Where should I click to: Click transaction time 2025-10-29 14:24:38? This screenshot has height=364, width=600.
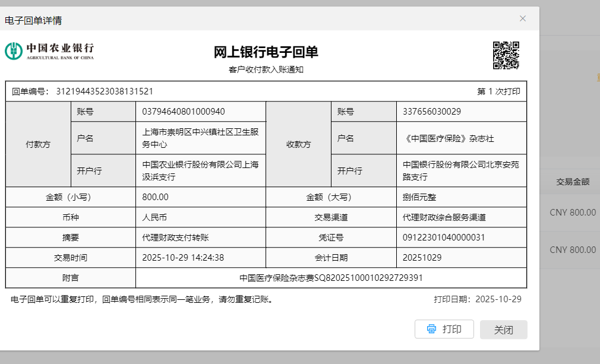pos(183,258)
